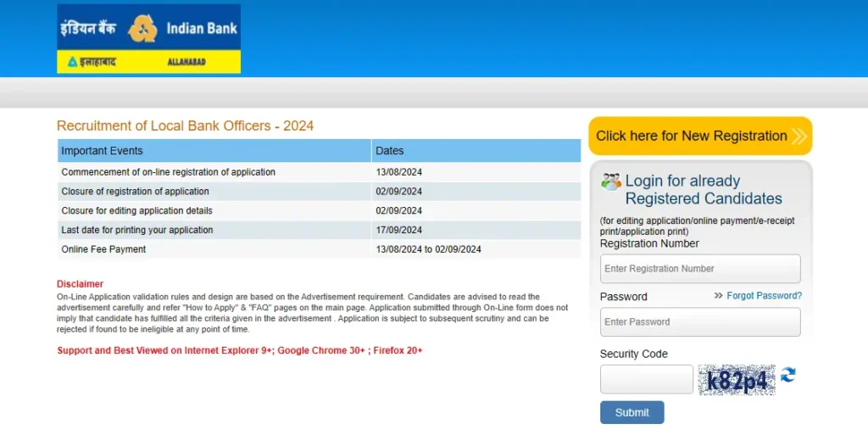Click the Indian Bank emblem logo

(x=142, y=28)
